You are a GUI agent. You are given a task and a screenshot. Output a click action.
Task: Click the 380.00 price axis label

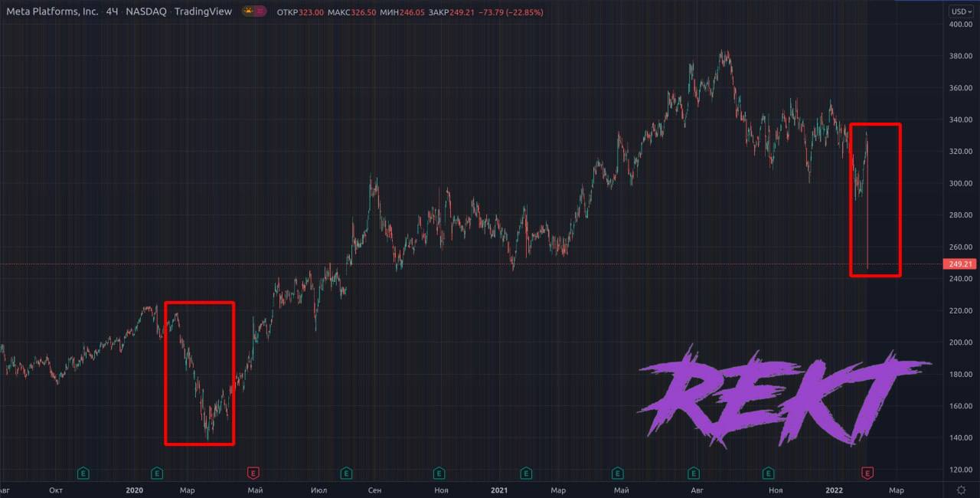tap(961, 56)
